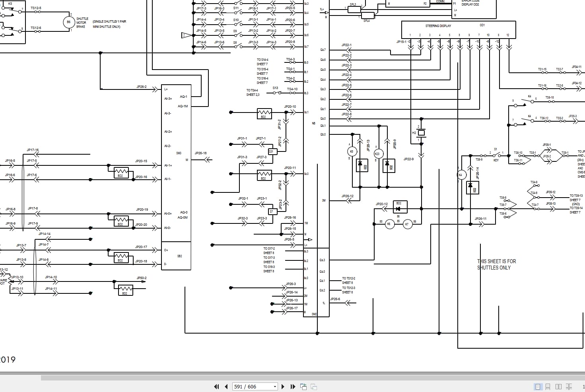Click the SPL3 component label
Image resolution: width=585 pixels, height=392 pixels.
click(x=353, y=5)
